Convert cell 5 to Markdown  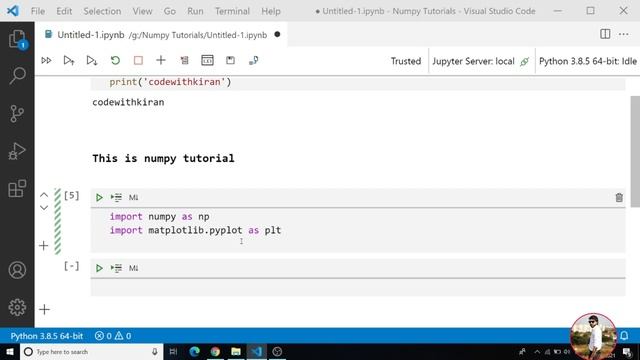tap(133, 198)
